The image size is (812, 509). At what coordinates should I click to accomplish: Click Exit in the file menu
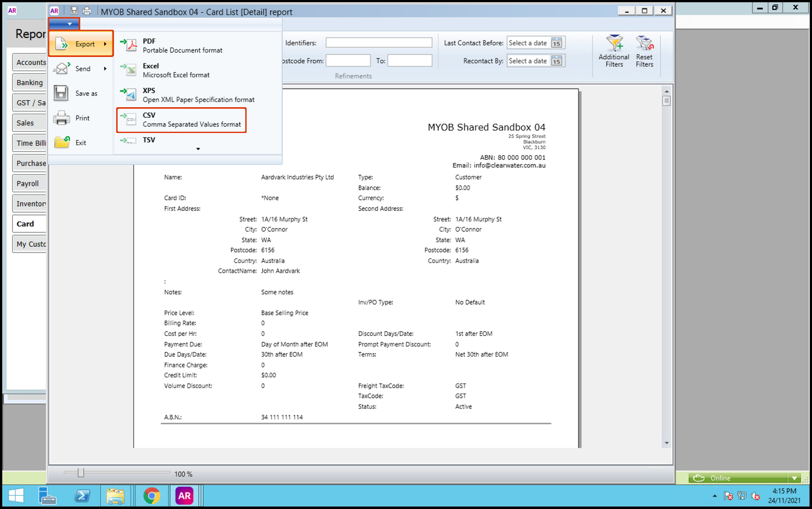[80, 142]
